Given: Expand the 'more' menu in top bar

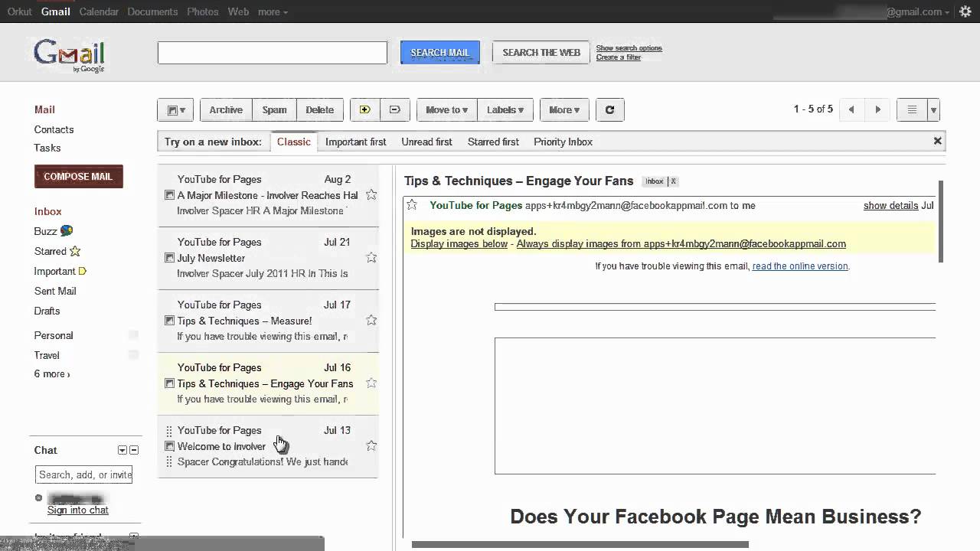Looking at the screenshot, I should pos(273,11).
